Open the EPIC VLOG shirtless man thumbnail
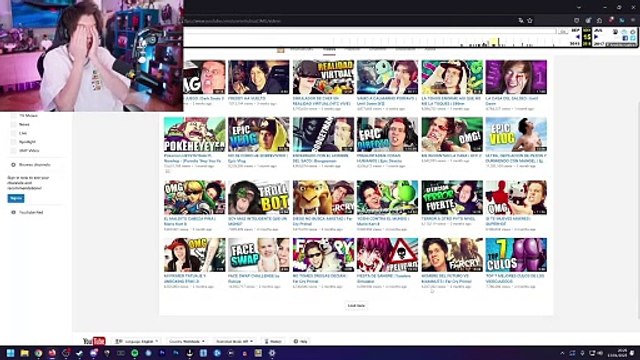640x360 pixels. (x=516, y=135)
